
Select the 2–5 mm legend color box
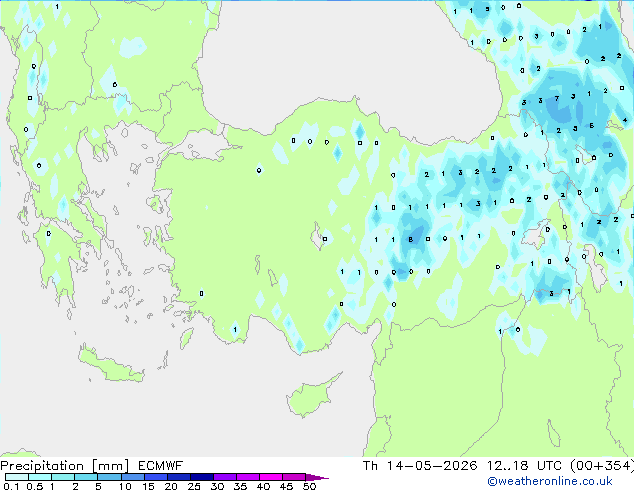pyautogui.click(x=86, y=477)
